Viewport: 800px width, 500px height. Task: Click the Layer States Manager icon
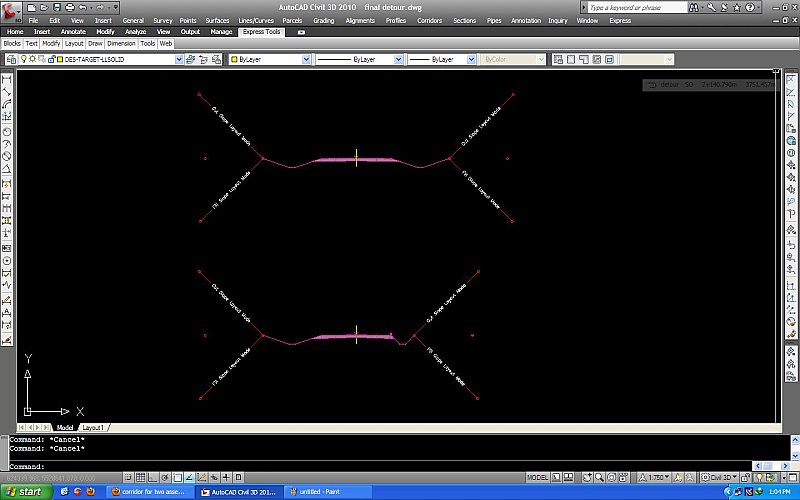tap(216, 60)
